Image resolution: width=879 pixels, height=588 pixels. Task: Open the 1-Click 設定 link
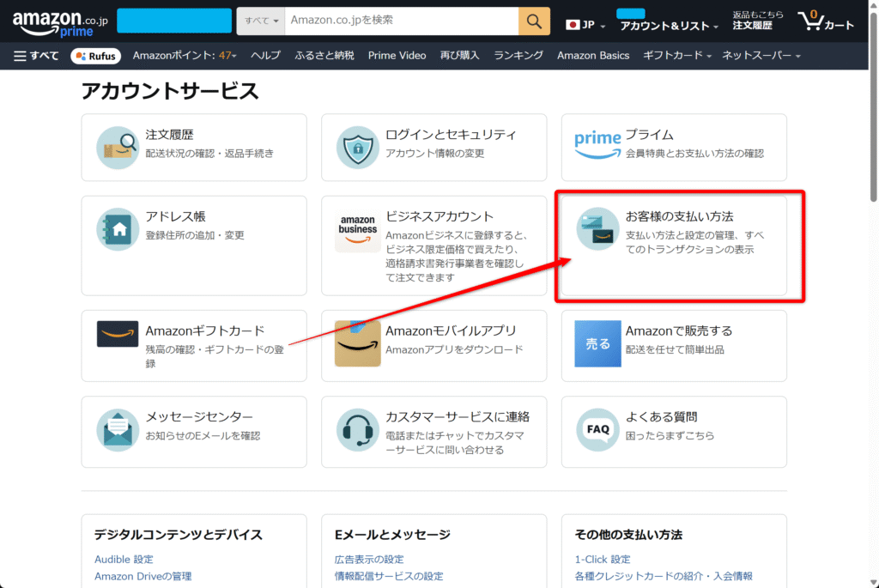[603, 560]
